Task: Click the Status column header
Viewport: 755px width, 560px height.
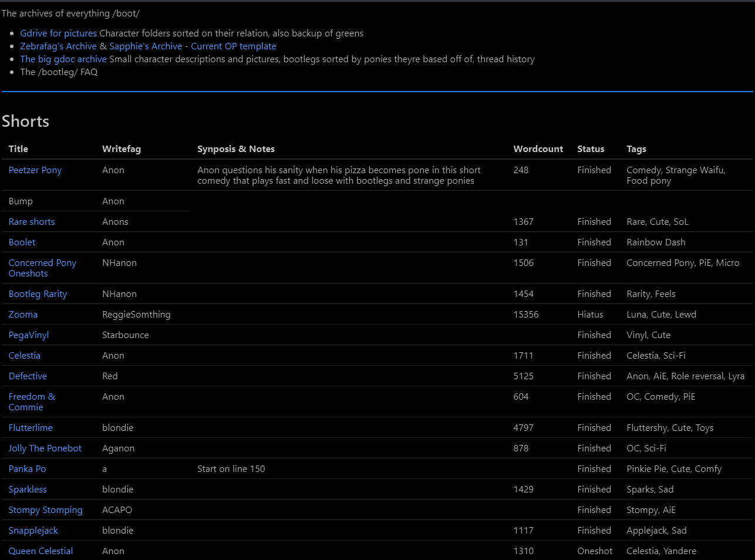Action: [x=591, y=149]
